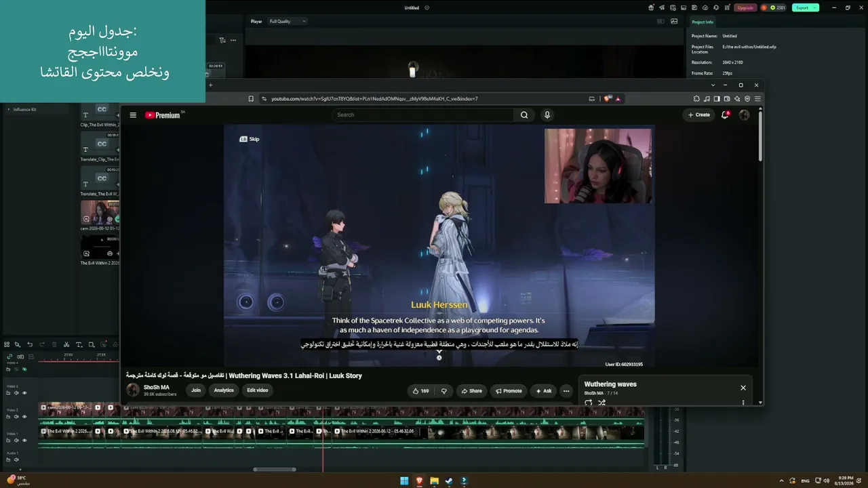Open Windows Start menu
The height and width of the screenshot is (488, 868).
point(404,481)
